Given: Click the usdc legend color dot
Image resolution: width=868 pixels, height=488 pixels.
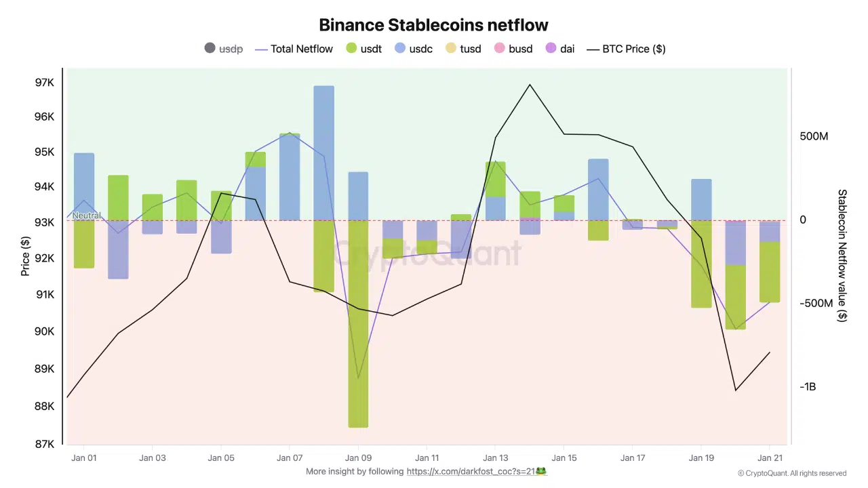Looking at the screenshot, I should click(x=400, y=48).
